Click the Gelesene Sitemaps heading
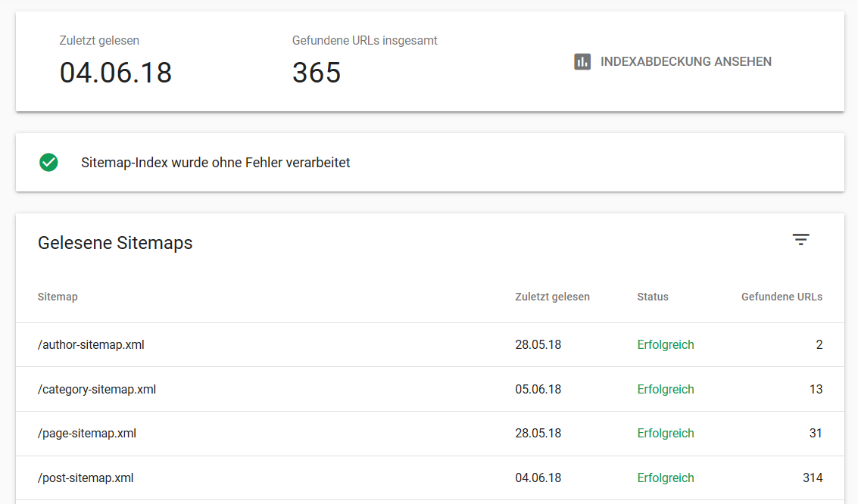858x504 pixels. coord(115,243)
